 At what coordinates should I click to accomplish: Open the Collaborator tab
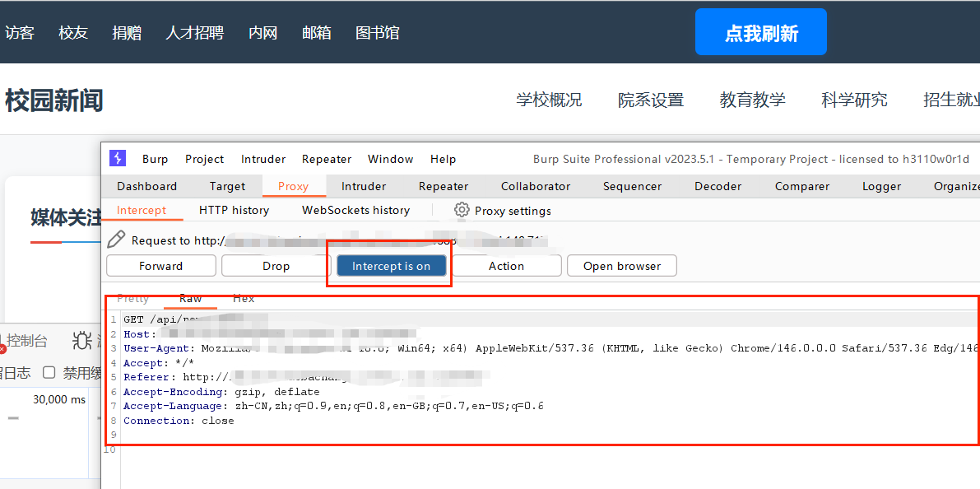[536, 186]
